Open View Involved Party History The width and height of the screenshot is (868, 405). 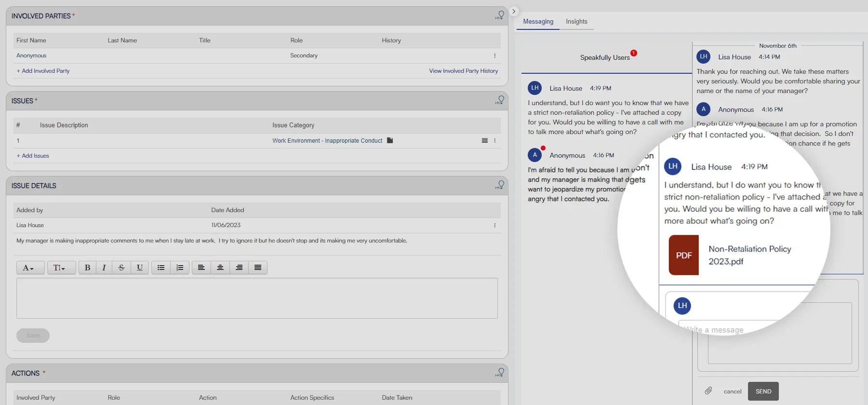pos(464,71)
